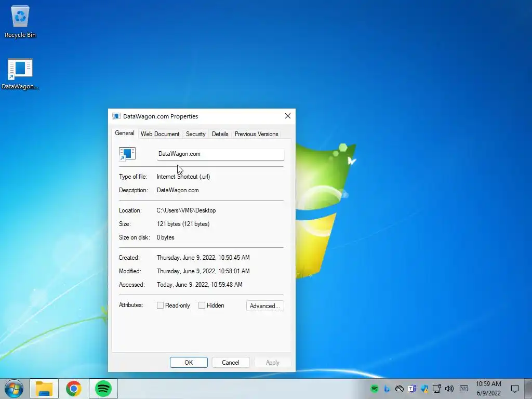
Task: Select the General tab
Action: click(x=125, y=133)
